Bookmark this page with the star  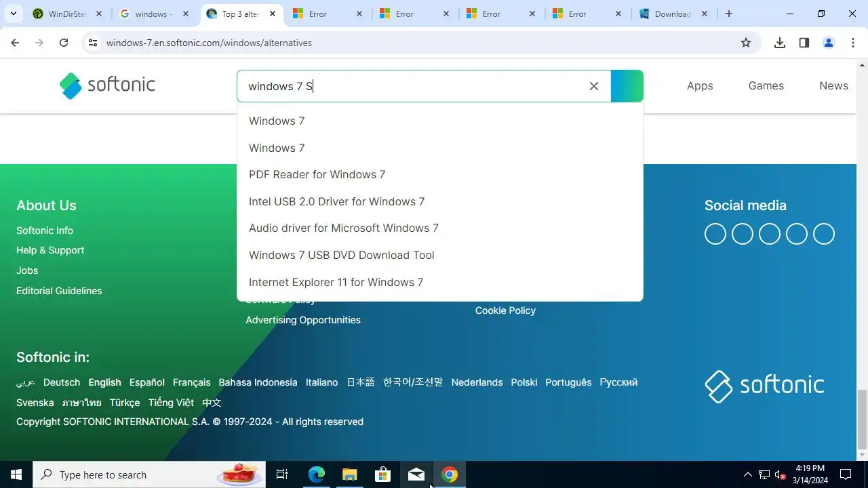coord(746,43)
